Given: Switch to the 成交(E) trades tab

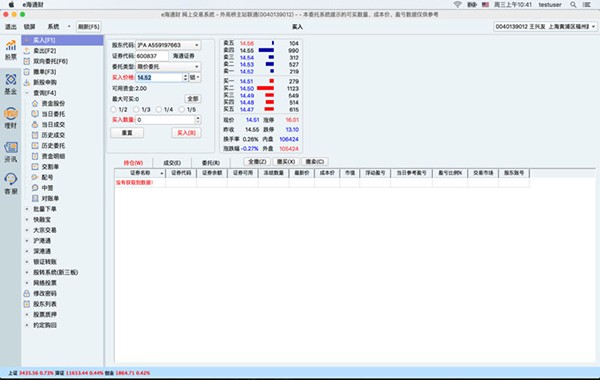Looking at the screenshot, I should coord(172,163).
